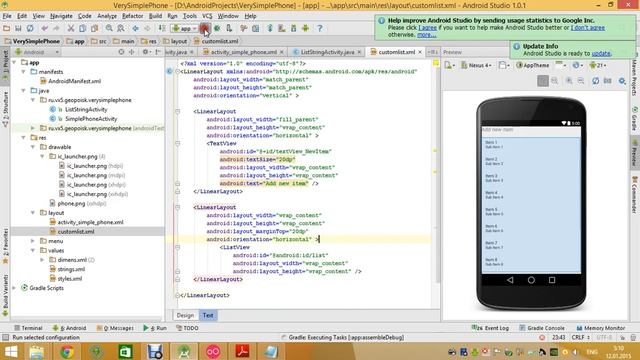
Task: Collapse the manifests folder in tree
Action: [24, 72]
